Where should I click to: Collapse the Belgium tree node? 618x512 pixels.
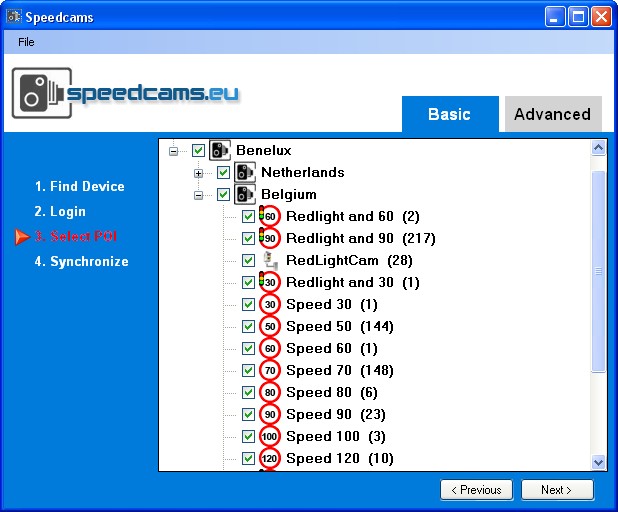coord(198,195)
